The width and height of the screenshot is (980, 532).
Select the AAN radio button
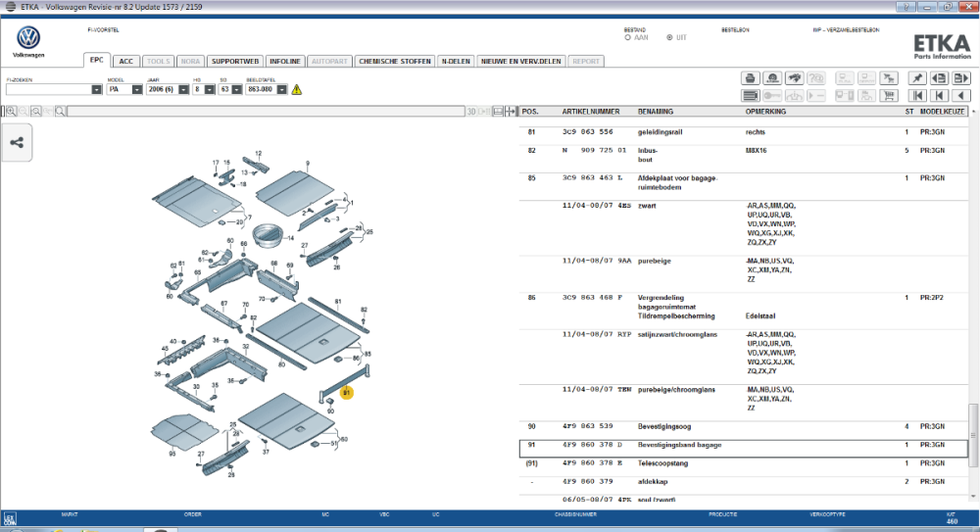tap(627, 37)
